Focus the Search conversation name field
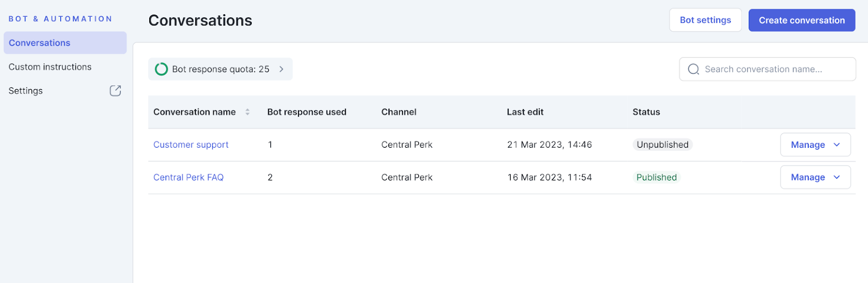 point(776,70)
